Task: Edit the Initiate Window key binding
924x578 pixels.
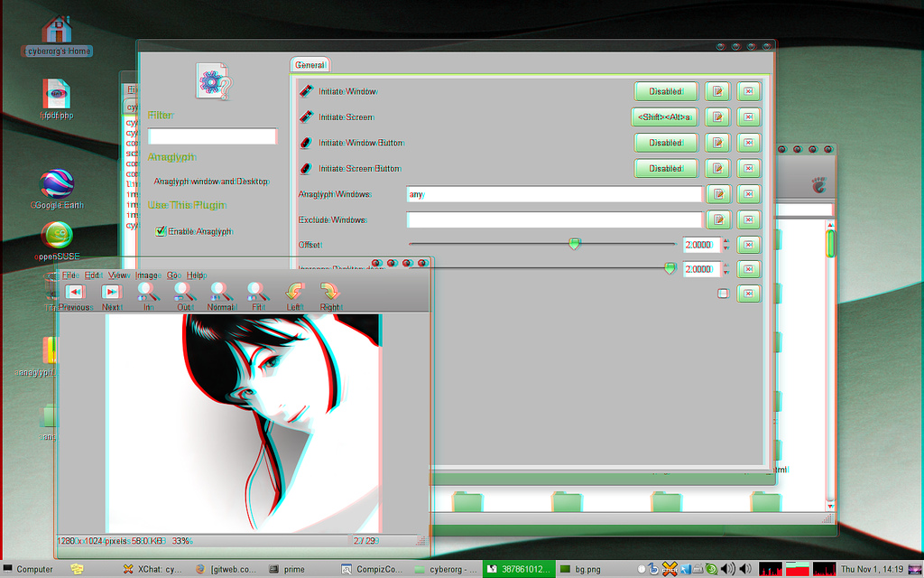Action: (x=717, y=91)
